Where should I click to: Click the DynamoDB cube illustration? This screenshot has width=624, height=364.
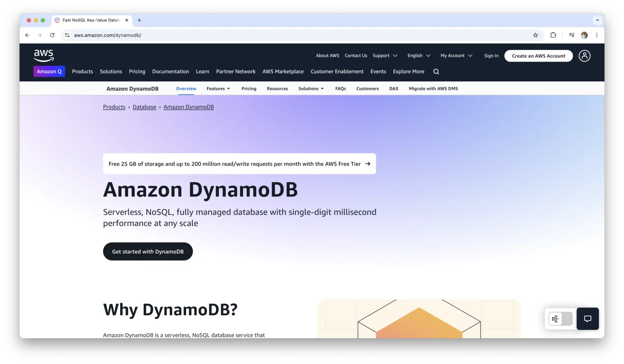pos(419,319)
